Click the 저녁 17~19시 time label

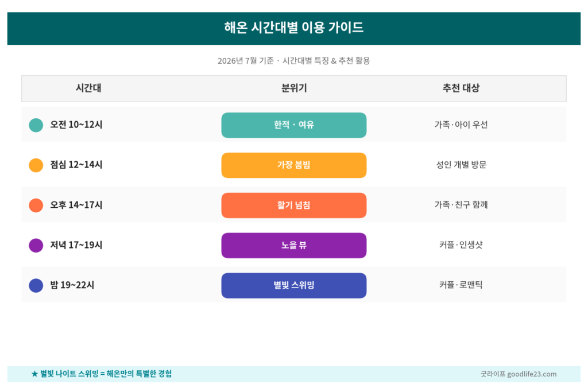tap(76, 245)
